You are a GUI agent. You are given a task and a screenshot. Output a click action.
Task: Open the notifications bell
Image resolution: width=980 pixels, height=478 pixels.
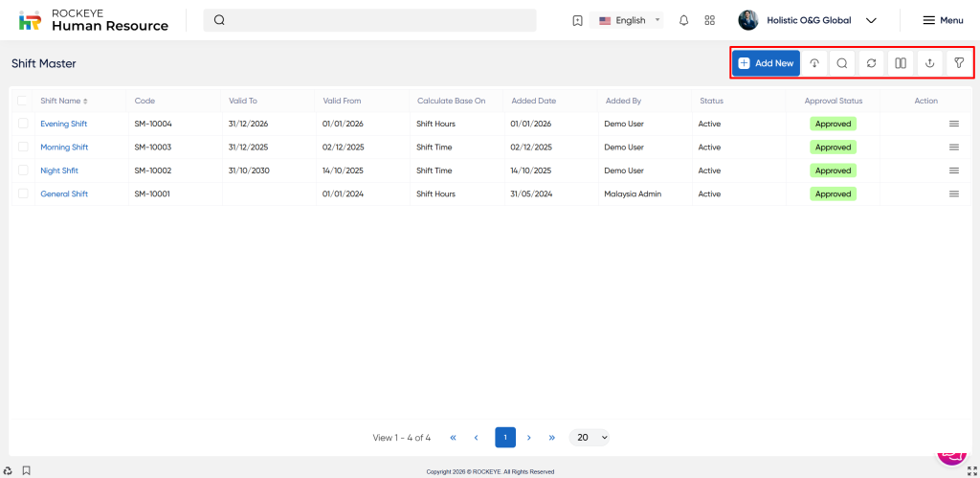click(683, 20)
